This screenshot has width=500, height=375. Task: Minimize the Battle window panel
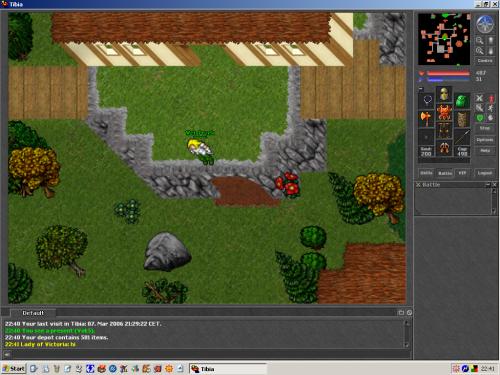point(488,184)
